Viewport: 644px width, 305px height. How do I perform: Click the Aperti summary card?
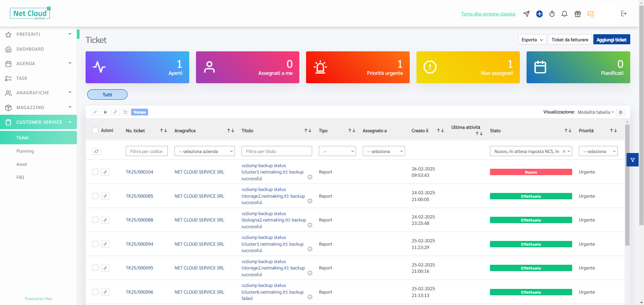point(137,67)
